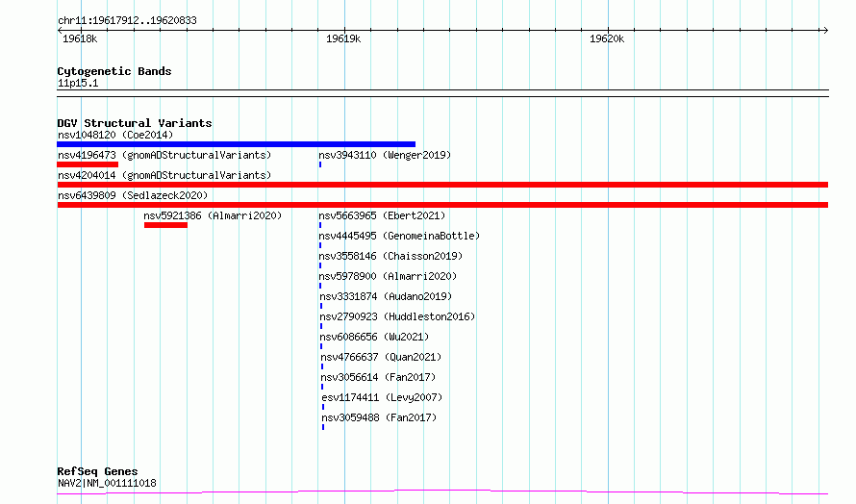Screen dimensions: 856x504
Task: Select the 11p15.1 band label
Action: [x=78, y=84]
